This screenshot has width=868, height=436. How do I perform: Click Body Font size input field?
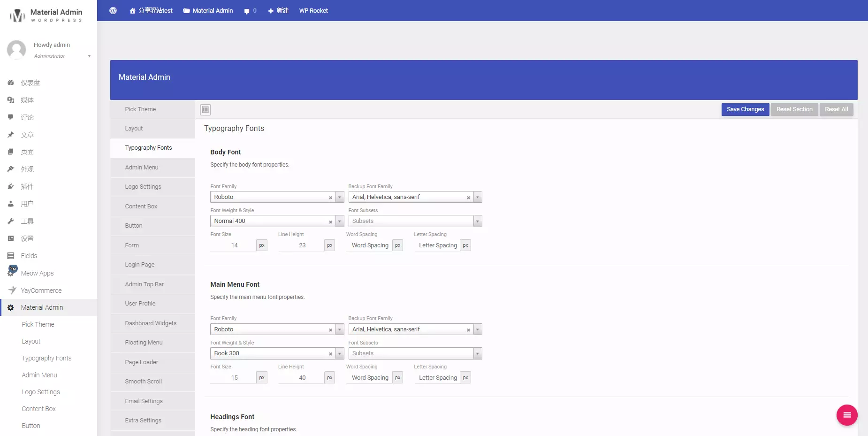(233, 245)
